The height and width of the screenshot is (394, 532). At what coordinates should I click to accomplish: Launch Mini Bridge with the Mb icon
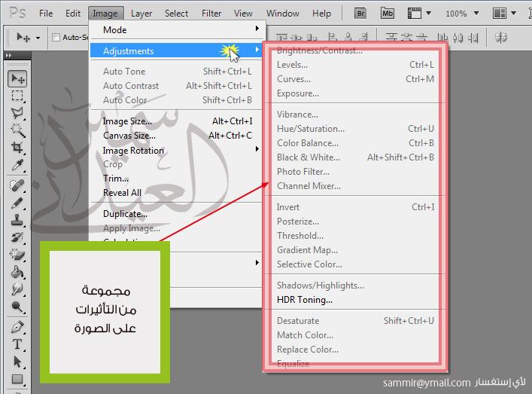pos(388,14)
